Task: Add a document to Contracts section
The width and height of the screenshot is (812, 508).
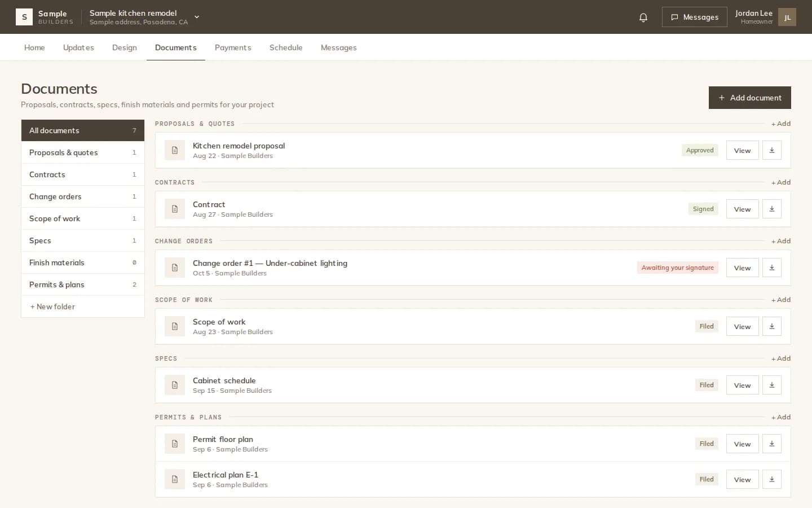Action: 781,182
